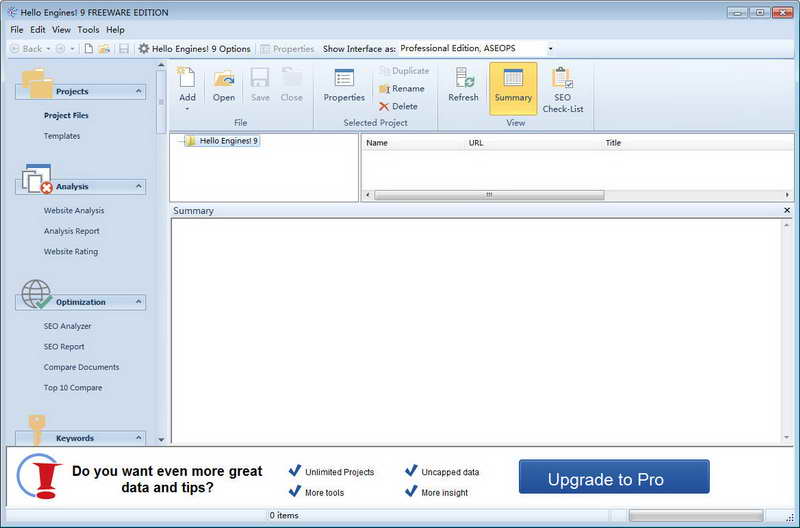Collapse the Projects section chevron

[x=138, y=91]
